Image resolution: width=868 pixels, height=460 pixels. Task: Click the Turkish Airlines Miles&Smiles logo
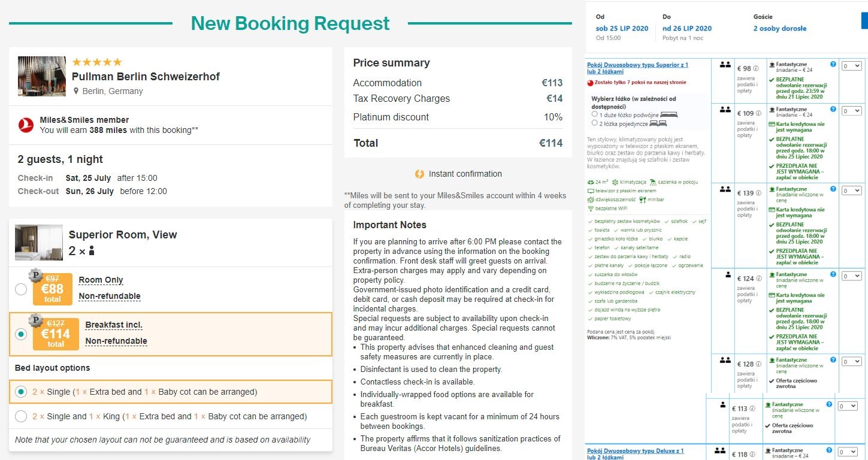26,125
